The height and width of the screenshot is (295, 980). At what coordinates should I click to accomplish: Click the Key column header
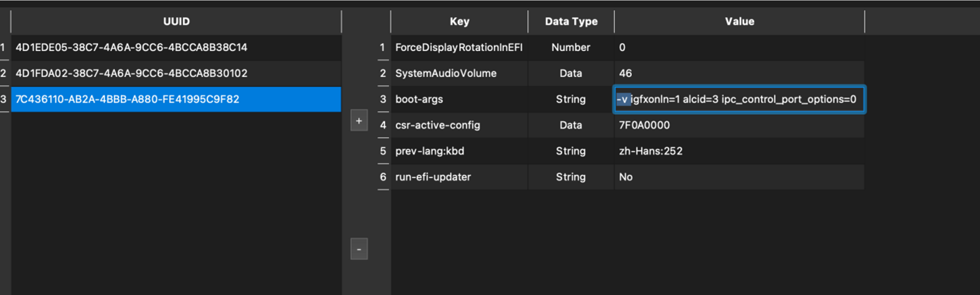(x=459, y=21)
